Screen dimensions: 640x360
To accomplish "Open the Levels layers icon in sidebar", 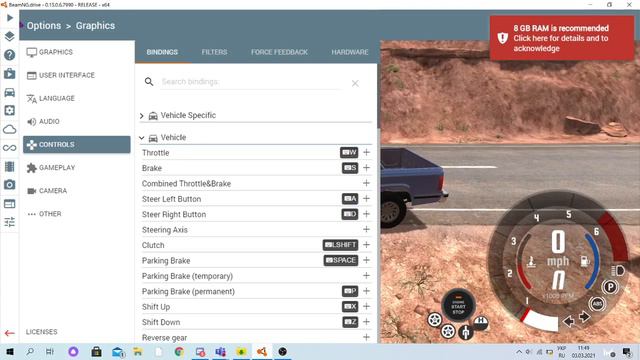I will tap(10, 36).
